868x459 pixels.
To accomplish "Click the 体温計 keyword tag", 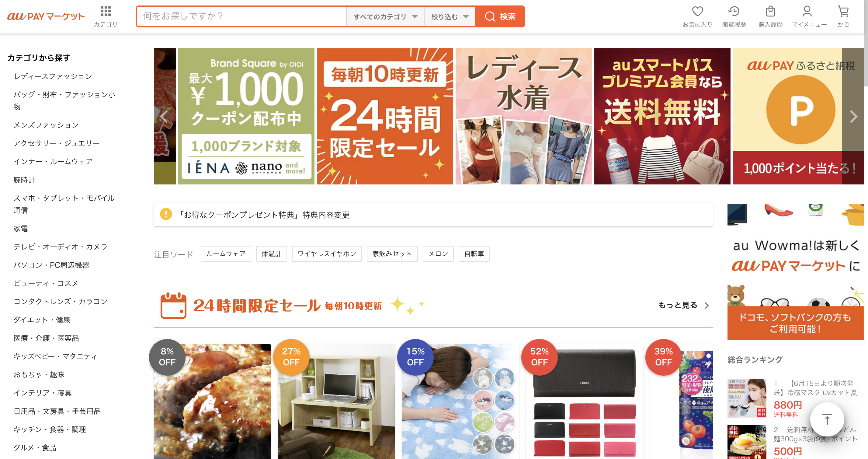I will [271, 254].
